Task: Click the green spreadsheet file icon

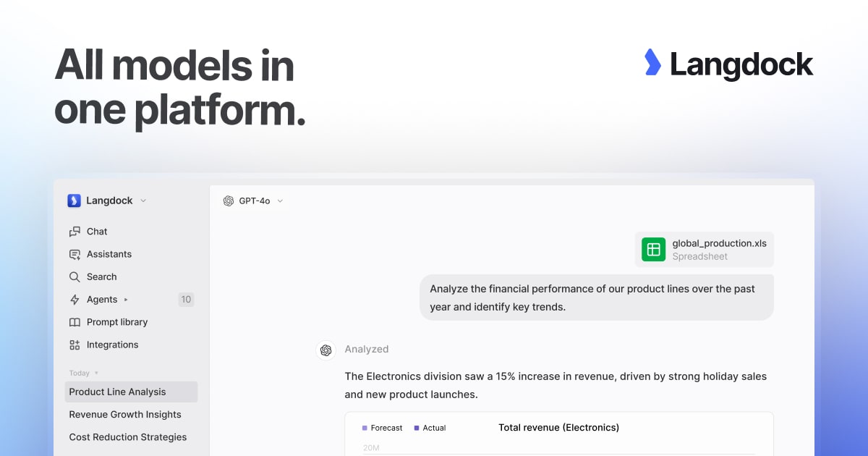Action: (x=654, y=250)
